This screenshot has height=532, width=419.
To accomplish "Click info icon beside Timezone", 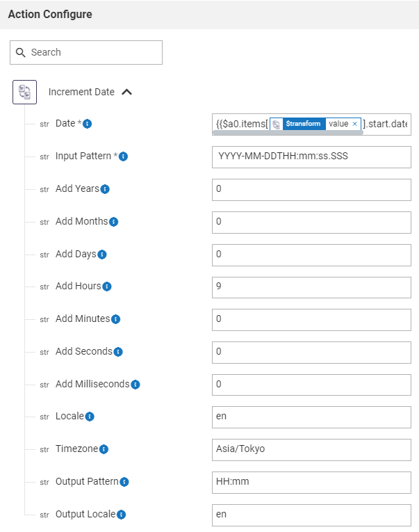I will point(104,449).
